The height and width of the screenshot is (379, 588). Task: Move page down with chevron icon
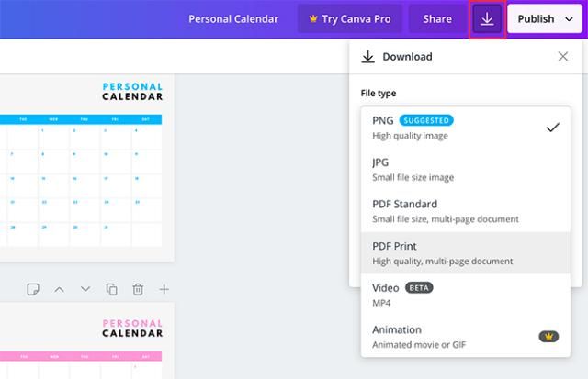point(85,289)
